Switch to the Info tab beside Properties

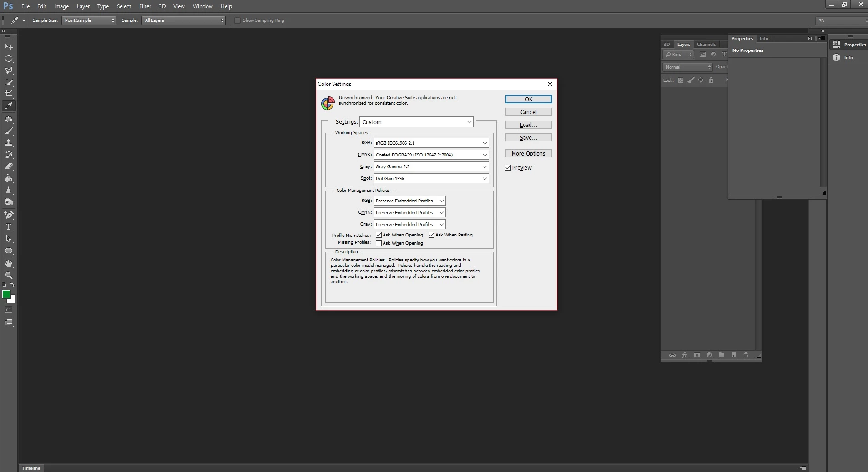coord(764,39)
